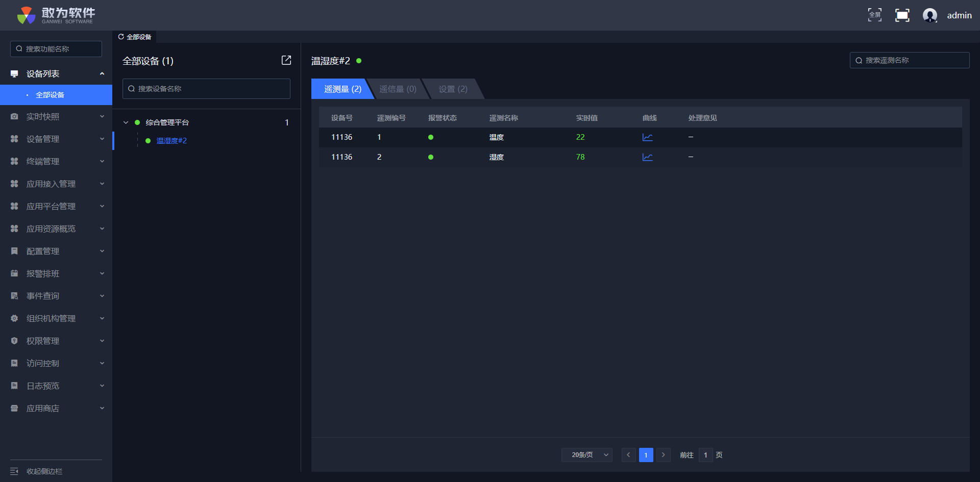Click the admin user avatar
Screen dimensions: 980x482
coord(929,15)
